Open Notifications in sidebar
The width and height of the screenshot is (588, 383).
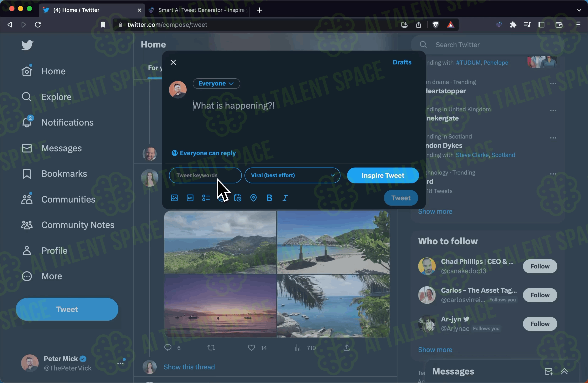(x=57, y=123)
